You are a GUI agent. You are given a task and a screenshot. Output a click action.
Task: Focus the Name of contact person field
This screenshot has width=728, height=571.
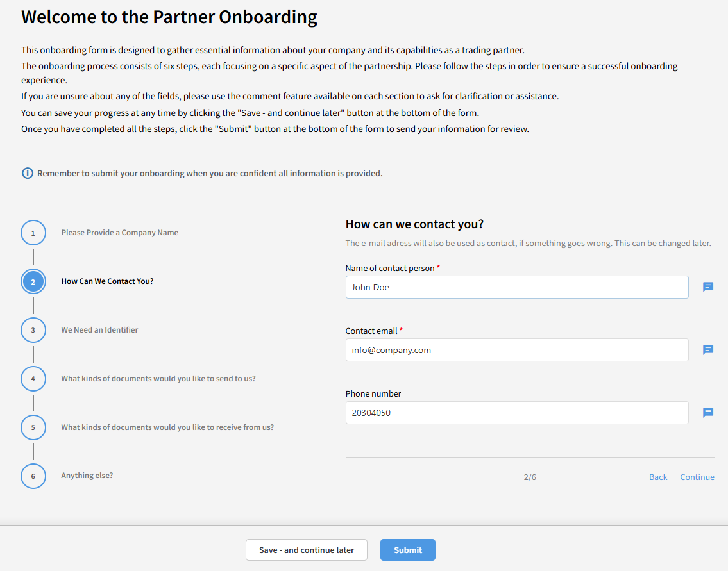[516, 287]
